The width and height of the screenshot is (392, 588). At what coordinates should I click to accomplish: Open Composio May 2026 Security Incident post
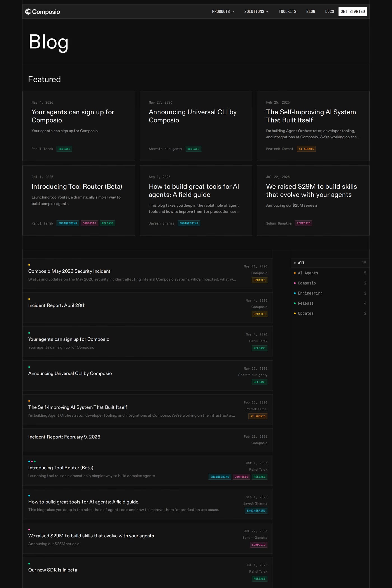pyautogui.click(x=148, y=274)
